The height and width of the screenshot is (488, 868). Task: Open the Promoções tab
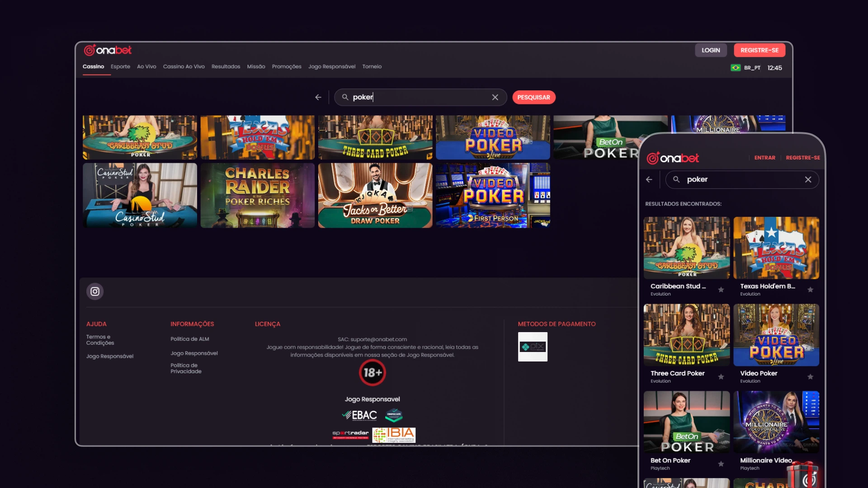(287, 66)
